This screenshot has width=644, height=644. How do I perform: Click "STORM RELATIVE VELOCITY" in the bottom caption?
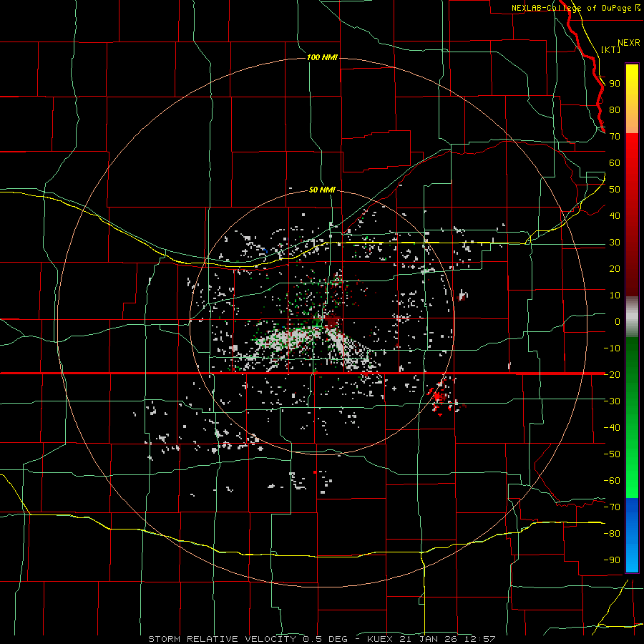point(222,639)
